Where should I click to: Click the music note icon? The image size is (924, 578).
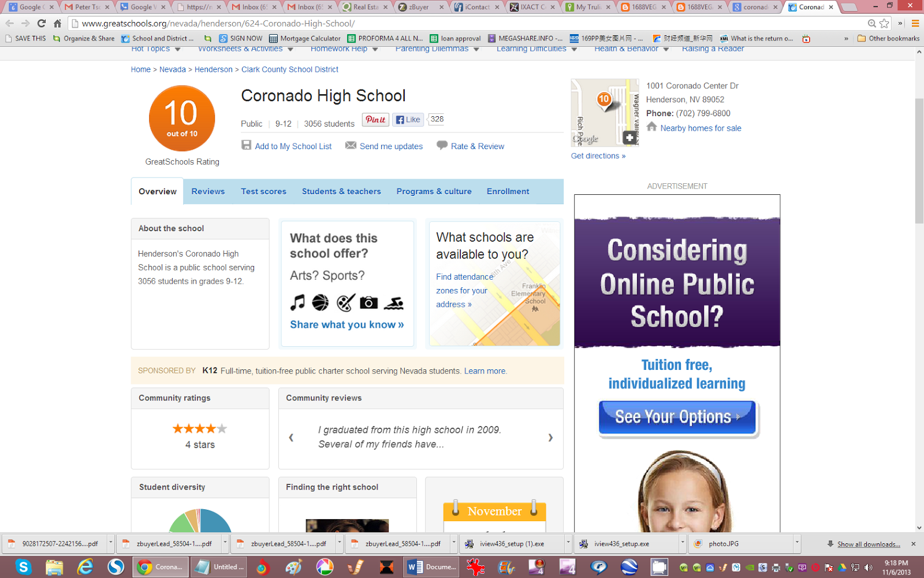coord(297,302)
